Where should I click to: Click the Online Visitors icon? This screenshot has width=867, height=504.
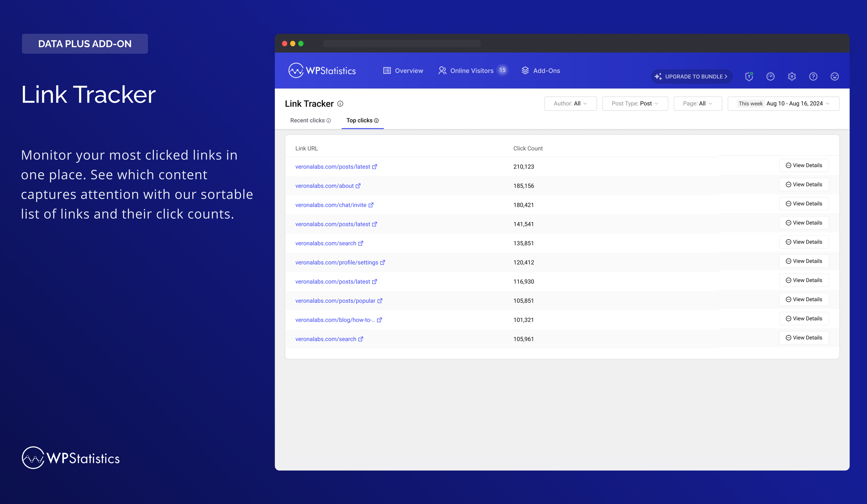pos(443,70)
